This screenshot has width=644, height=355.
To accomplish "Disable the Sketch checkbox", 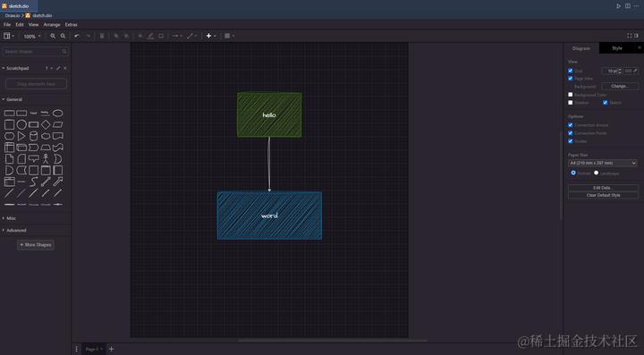I will 605,103.
